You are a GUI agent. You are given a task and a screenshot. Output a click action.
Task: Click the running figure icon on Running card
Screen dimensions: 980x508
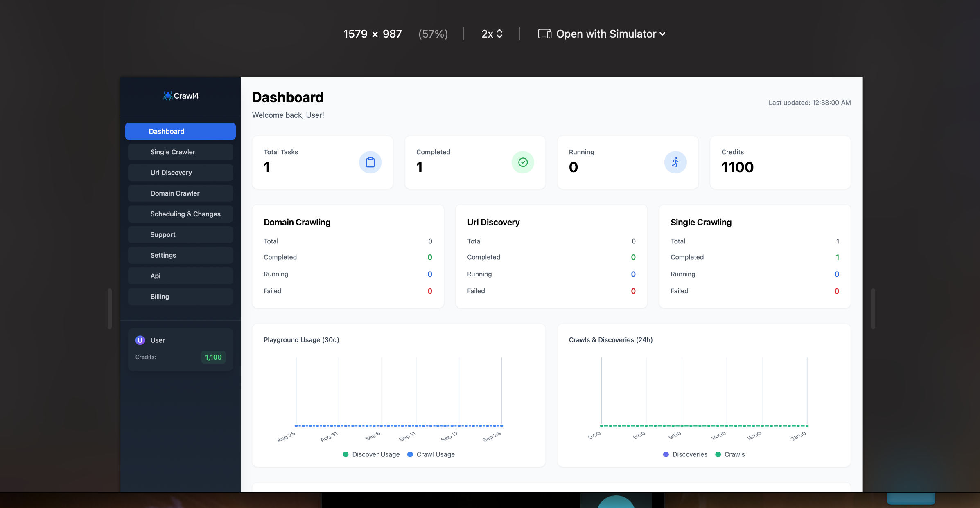pos(675,162)
